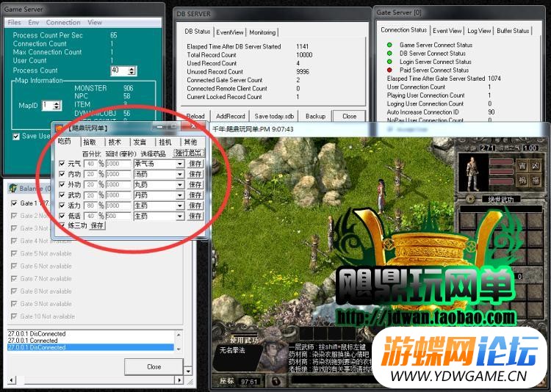The image size is (551, 392).
Task: Click 保存 button beside 练三功
Action: pyautogui.click(x=97, y=225)
